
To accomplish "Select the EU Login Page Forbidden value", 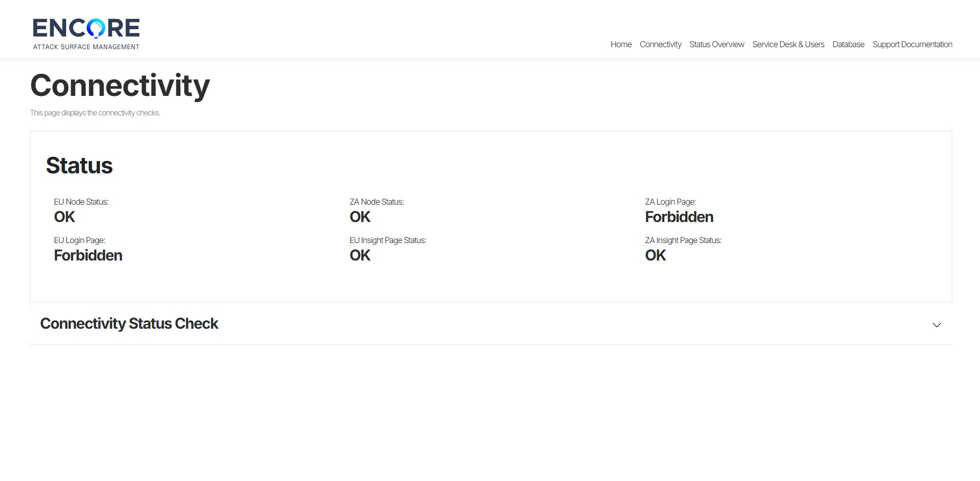I will 88,255.
